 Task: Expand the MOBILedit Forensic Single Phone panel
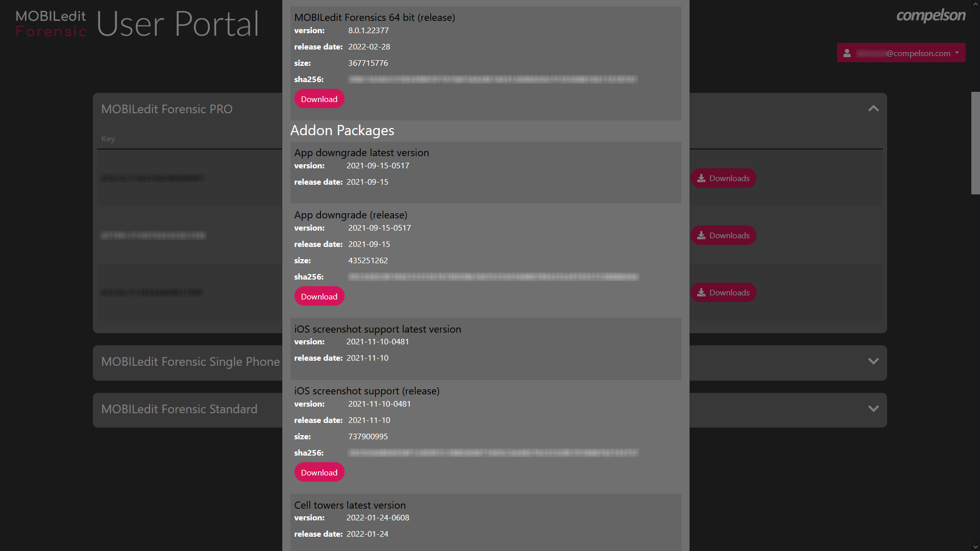pyautogui.click(x=873, y=361)
